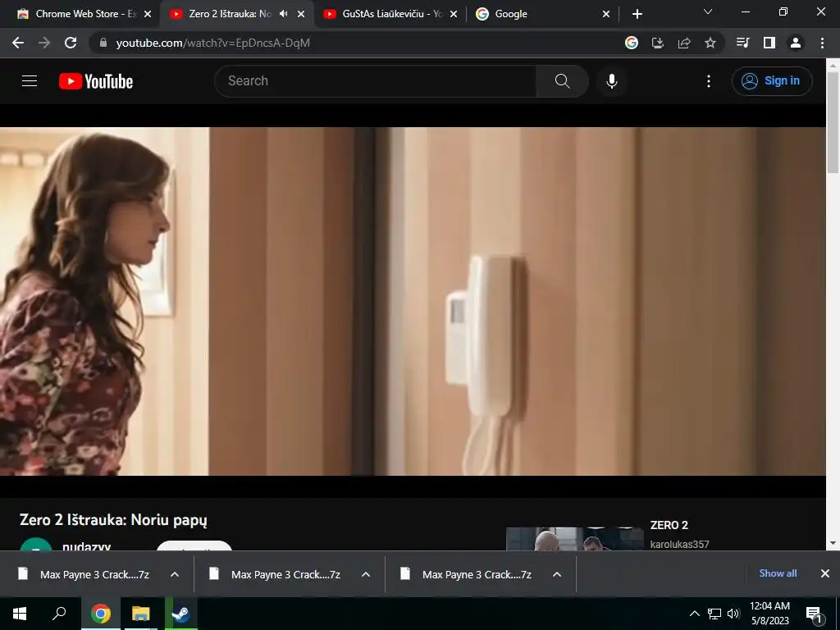The height and width of the screenshot is (630, 840).
Task: Click the video title Zero 2 Ištrauka: Noriu papų
Action: pyautogui.click(x=113, y=519)
